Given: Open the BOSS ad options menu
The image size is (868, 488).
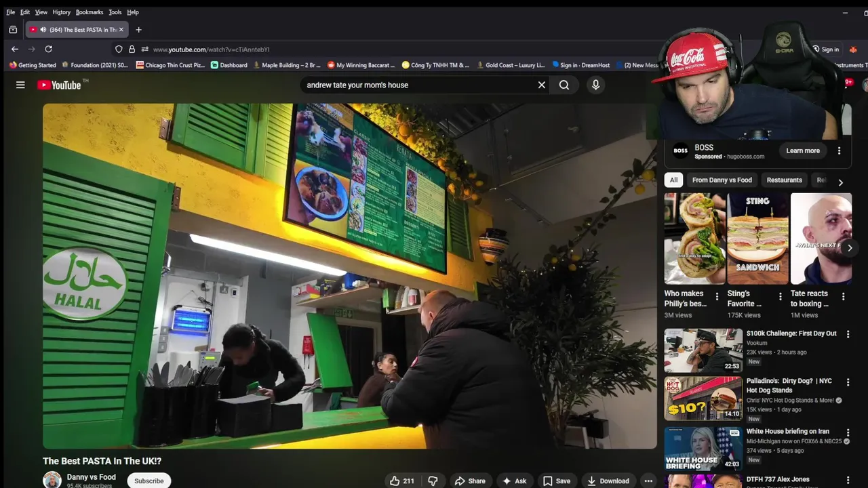Looking at the screenshot, I should click(839, 150).
